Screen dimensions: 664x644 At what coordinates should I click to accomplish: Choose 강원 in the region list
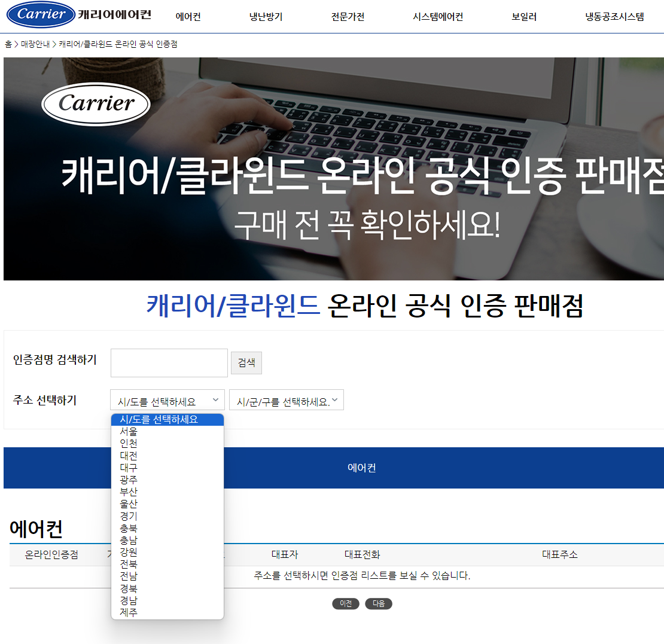(167, 552)
